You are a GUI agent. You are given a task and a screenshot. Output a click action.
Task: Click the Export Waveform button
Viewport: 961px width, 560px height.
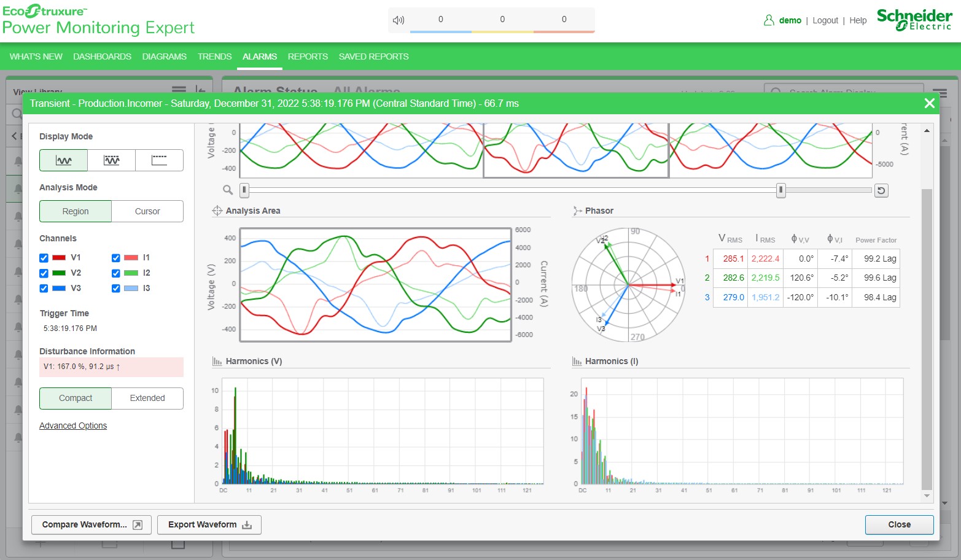tap(209, 524)
